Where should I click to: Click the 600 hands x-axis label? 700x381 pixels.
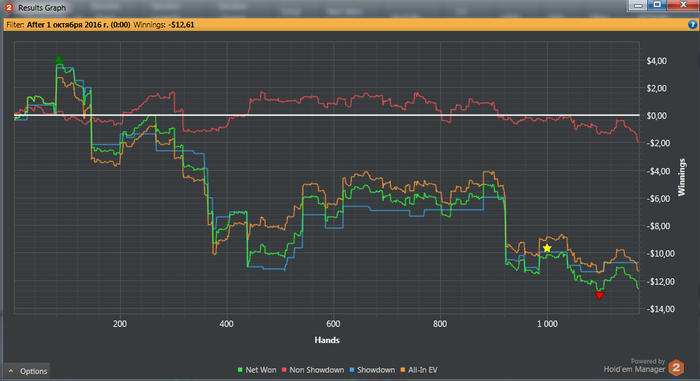pos(333,324)
